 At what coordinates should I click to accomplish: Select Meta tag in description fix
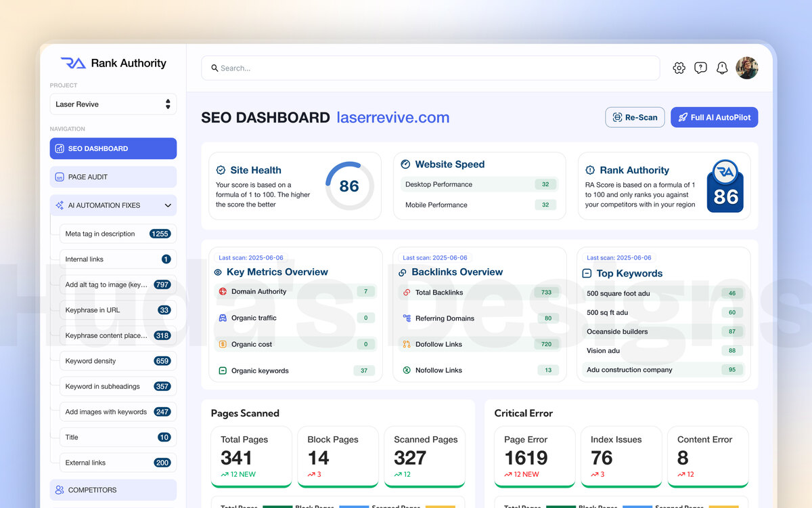click(x=118, y=234)
